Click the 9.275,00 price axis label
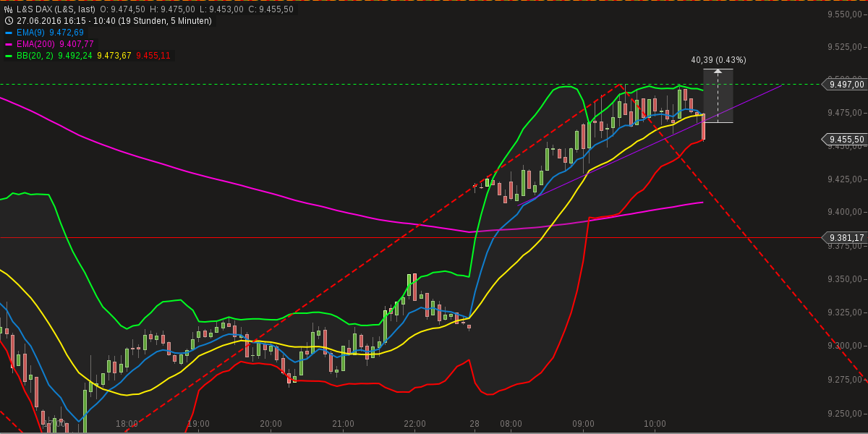 pyautogui.click(x=846, y=380)
